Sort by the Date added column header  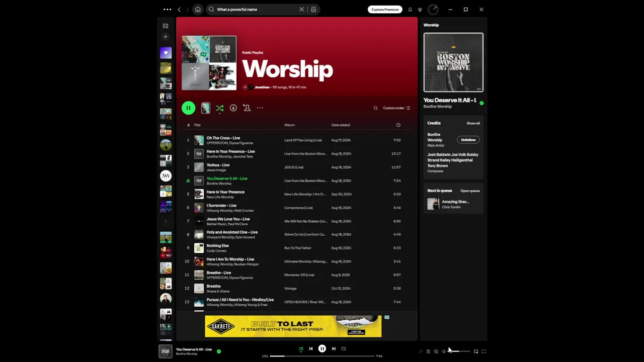(x=341, y=125)
